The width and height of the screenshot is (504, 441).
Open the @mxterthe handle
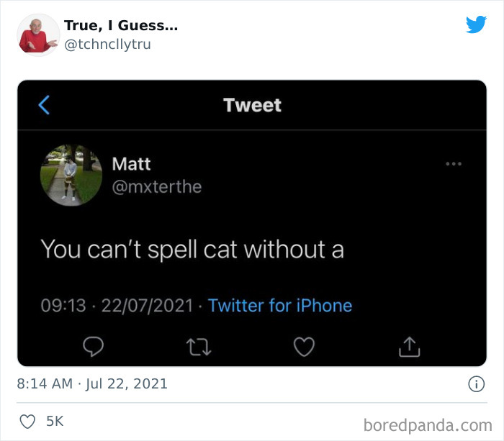(x=157, y=186)
